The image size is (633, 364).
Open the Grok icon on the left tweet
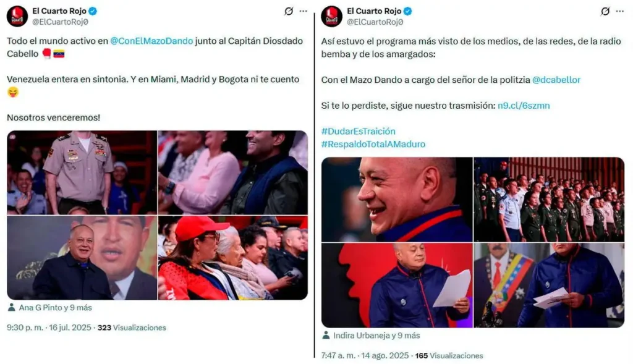point(289,11)
